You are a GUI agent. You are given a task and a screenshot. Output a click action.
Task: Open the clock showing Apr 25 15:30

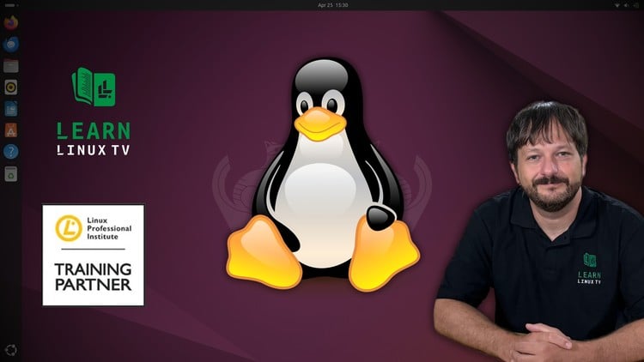click(x=332, y=5)
